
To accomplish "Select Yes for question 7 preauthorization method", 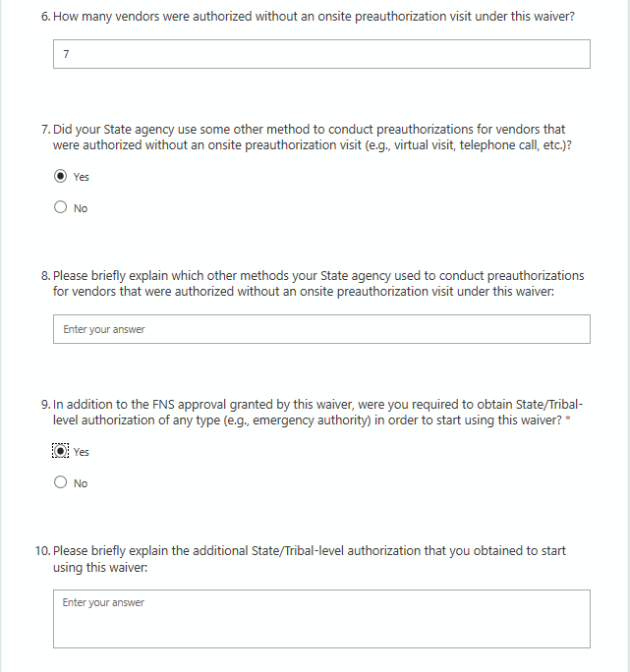I will point(61,177).
